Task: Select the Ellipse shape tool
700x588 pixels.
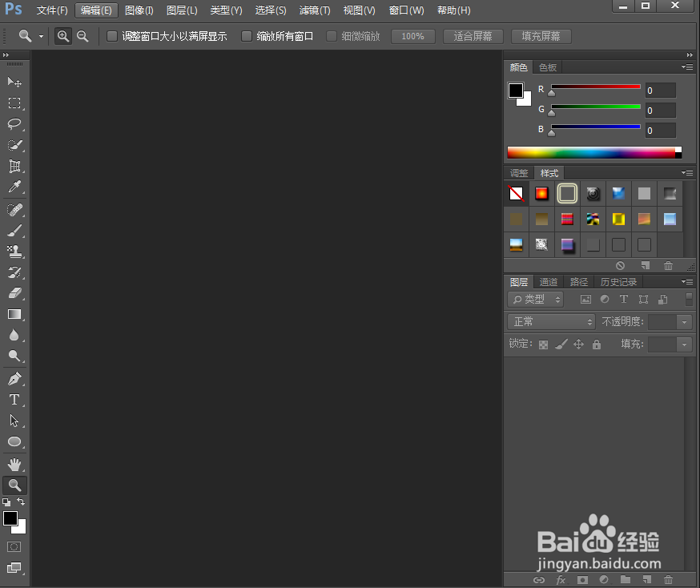Action: (14, 441)
